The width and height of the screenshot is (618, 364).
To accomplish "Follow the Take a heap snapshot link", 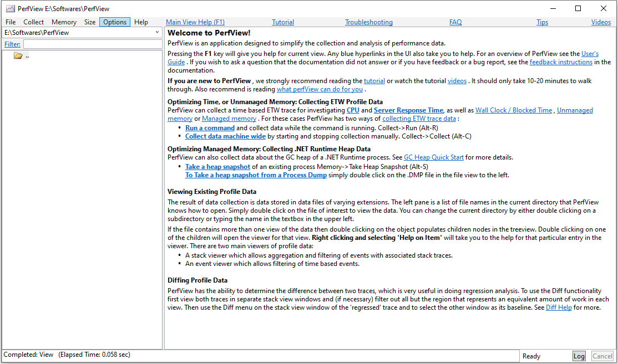I will coord(217,167).
